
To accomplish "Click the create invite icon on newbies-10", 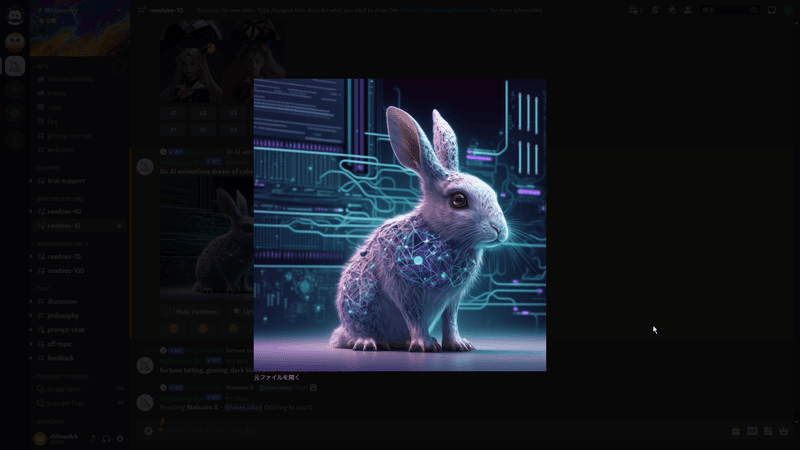I will tap(120, 226).
